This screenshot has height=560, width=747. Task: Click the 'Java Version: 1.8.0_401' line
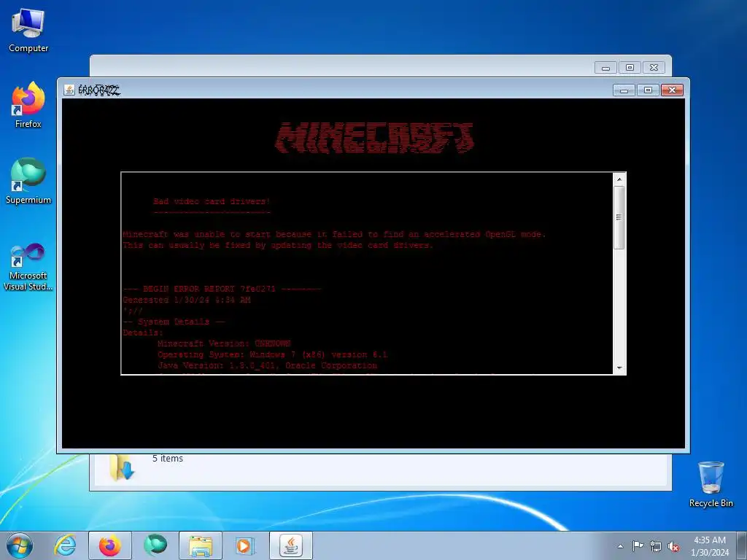click(x=267, y=366)
